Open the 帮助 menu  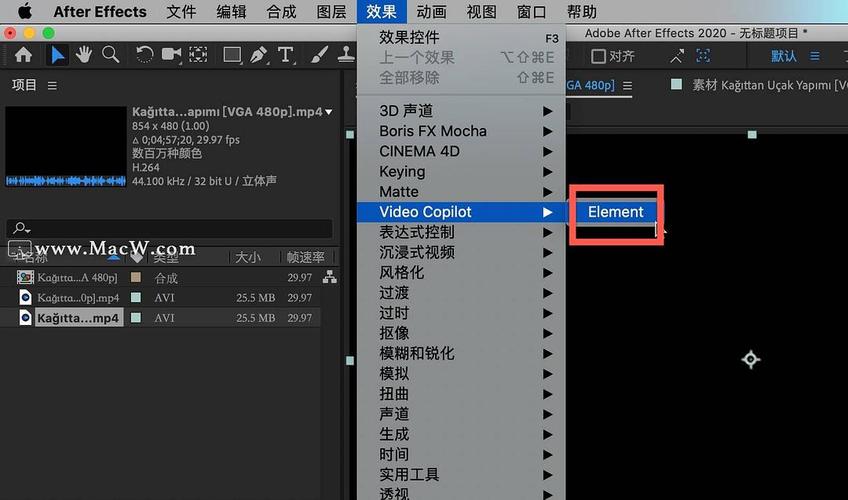coord(581,11)
